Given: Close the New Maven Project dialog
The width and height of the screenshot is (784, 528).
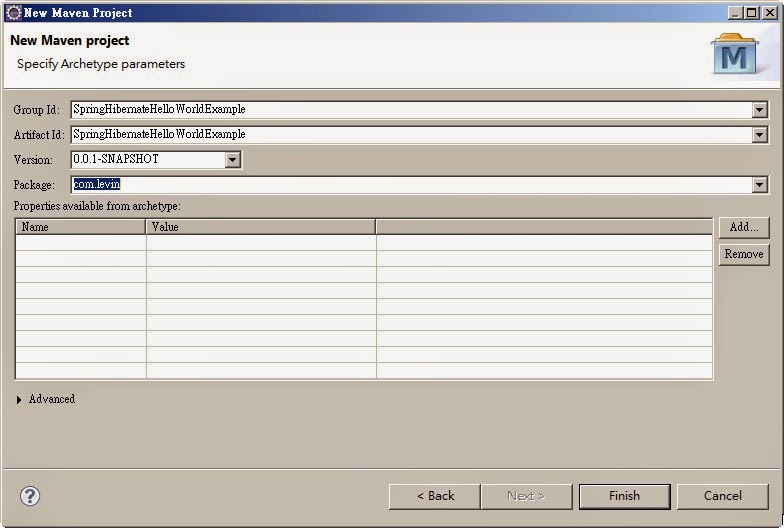Looking at the screenshot, I should [x=770, y=13].
